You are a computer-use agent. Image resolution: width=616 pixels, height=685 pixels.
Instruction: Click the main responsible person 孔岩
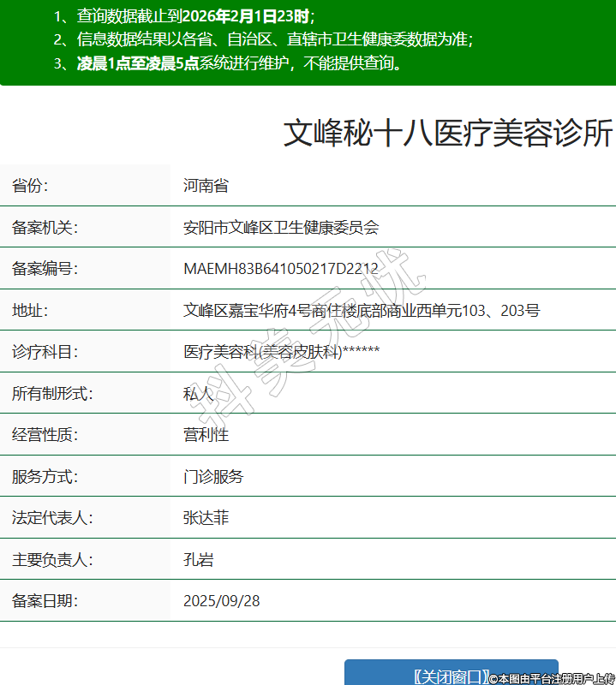point(198,560)
